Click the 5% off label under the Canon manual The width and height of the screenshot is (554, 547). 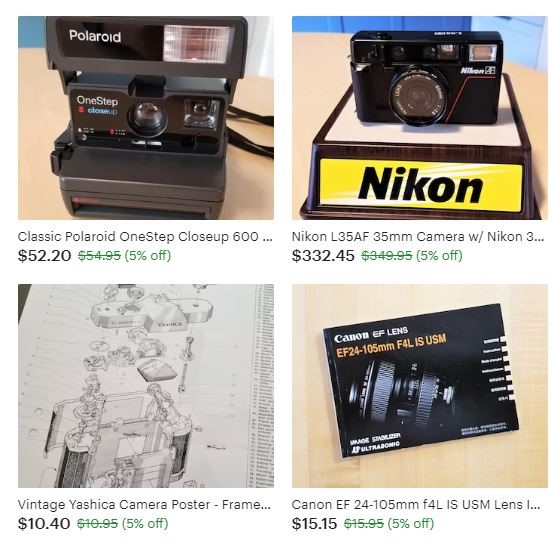[411, 523]
